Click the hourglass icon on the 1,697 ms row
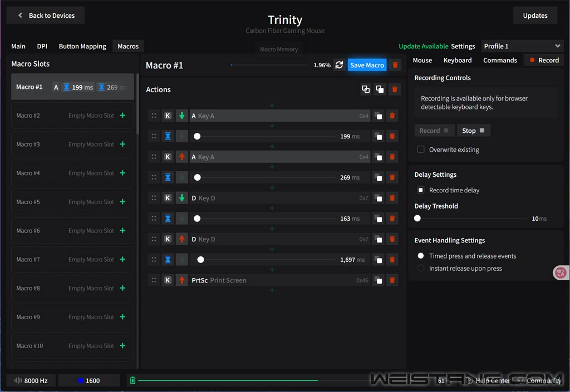 point(168,260)
